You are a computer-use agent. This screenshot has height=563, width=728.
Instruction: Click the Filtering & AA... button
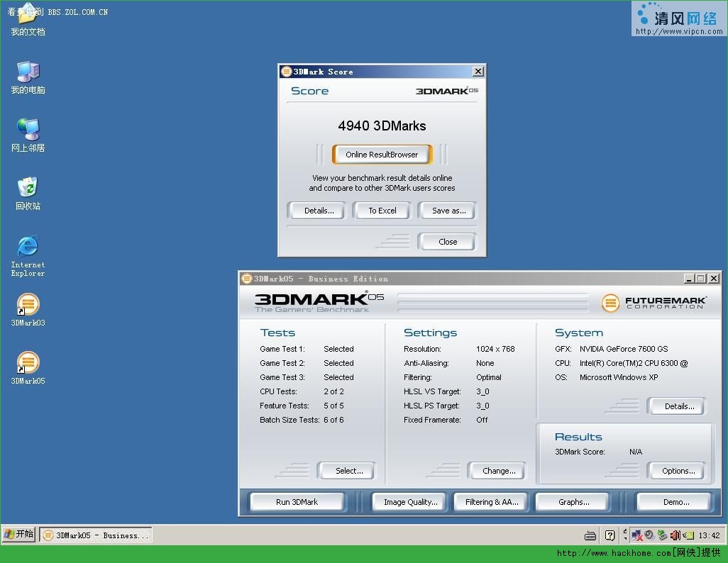click(x=491, y=502)
